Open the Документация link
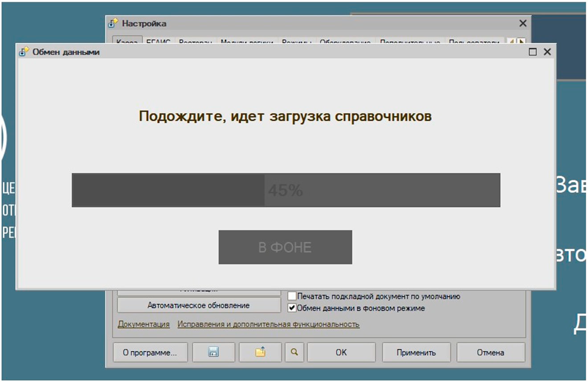The height and width of the screenshot is (382, 588). (143, 324)
